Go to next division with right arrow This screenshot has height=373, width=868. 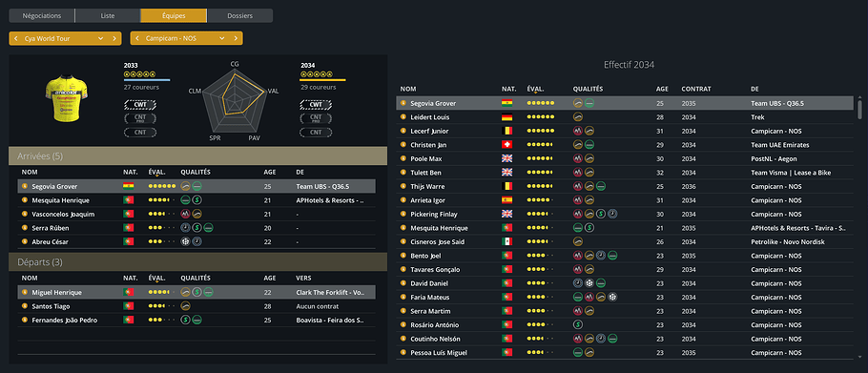point(114,38)
